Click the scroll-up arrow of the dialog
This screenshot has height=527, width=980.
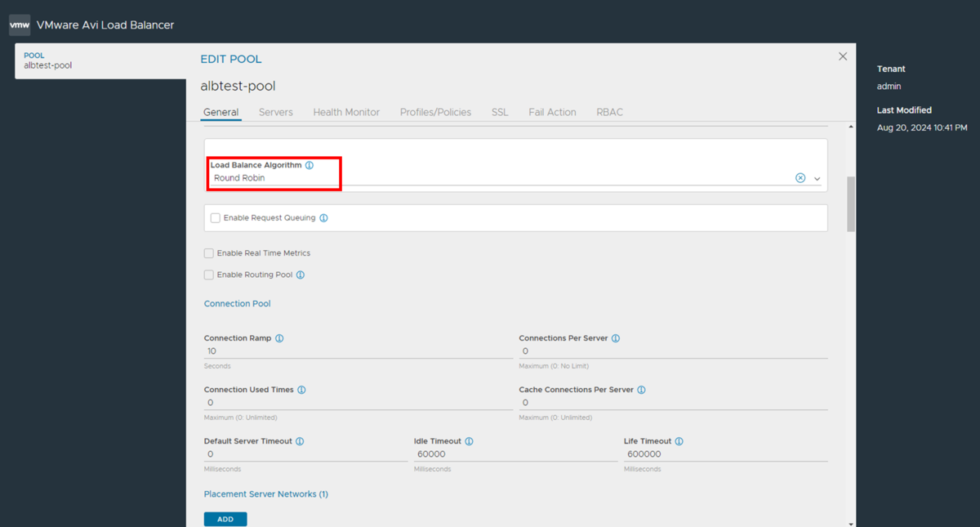point(851,127)
